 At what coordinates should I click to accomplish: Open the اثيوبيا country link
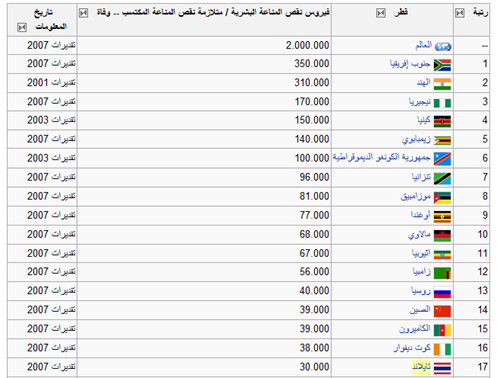click(x=421, y=254)
